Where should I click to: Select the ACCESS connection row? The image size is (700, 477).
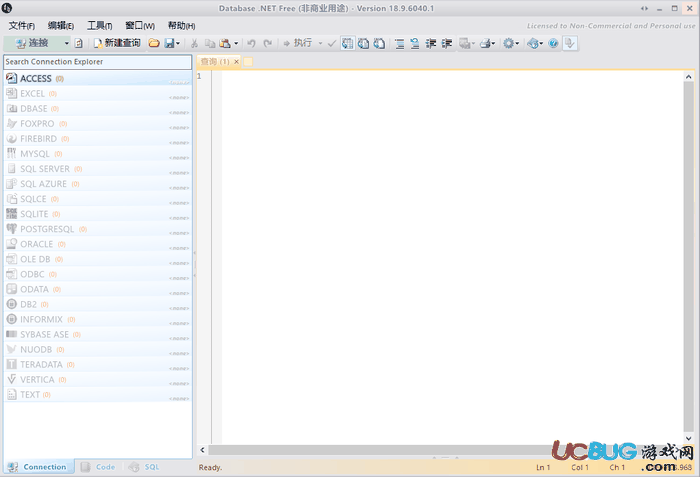click(x=98, y=79)
